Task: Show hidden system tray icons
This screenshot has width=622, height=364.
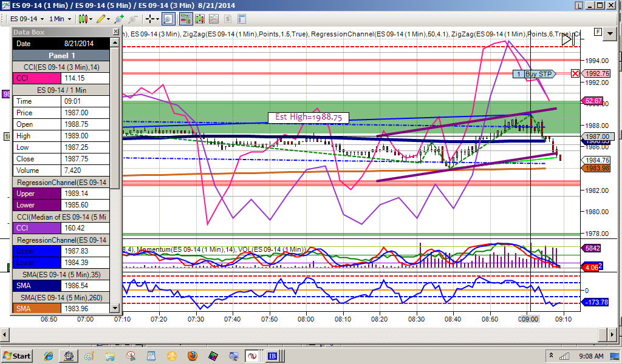Action: pyautogui.click(x=551, y=356)
